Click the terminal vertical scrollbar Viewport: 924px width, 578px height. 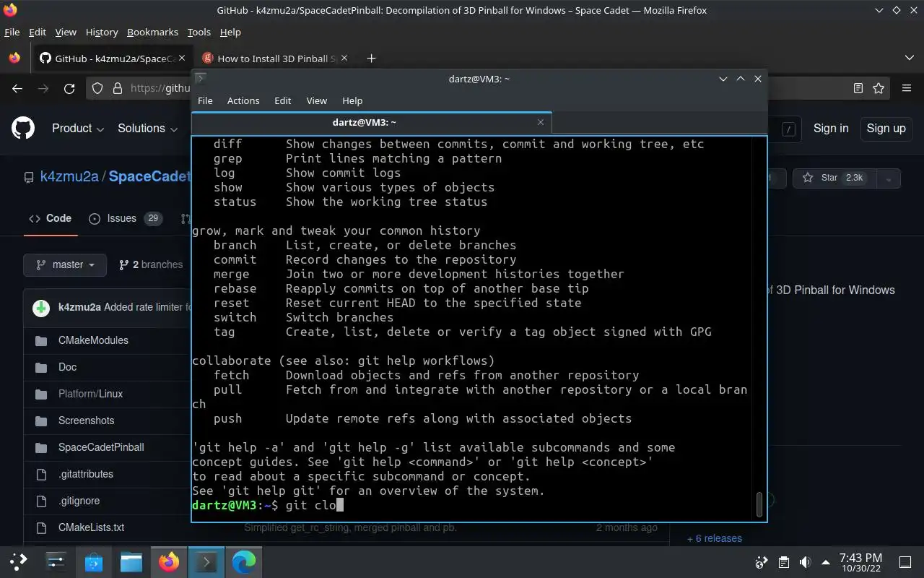coord(759,504)
